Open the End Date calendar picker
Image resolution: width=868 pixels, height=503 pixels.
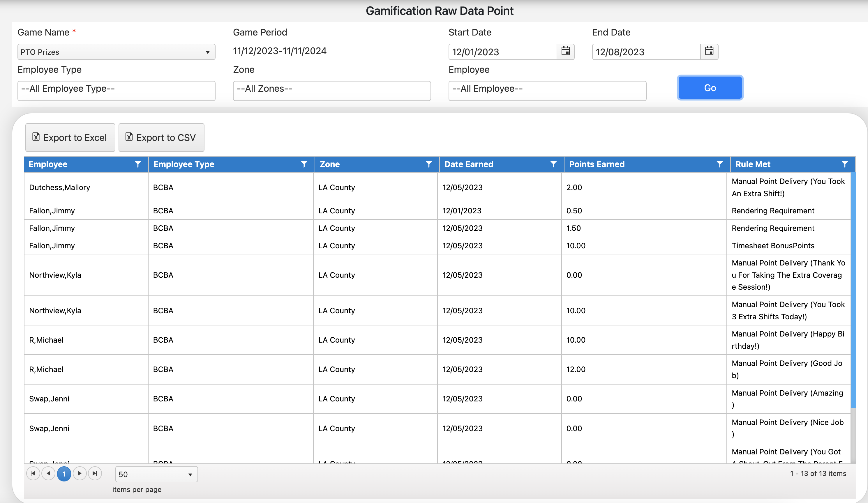click(x=709, y=51)
